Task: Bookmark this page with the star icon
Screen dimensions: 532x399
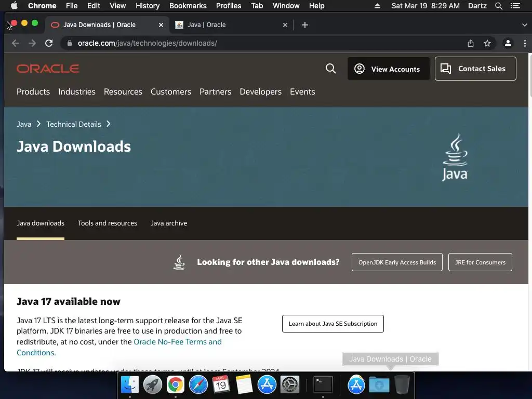Action: (x=487, y=43)
